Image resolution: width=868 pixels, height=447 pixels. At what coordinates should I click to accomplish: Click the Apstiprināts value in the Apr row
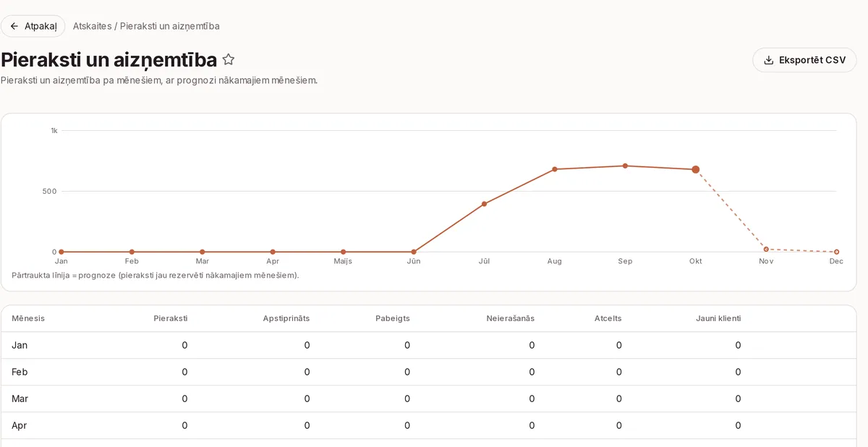pyautogui.click(x=307, y=425)
